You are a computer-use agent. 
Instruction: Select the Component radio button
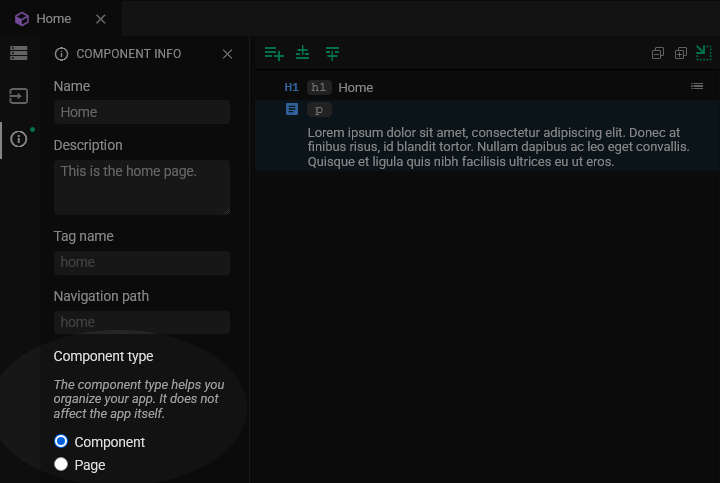click(61, 441)
